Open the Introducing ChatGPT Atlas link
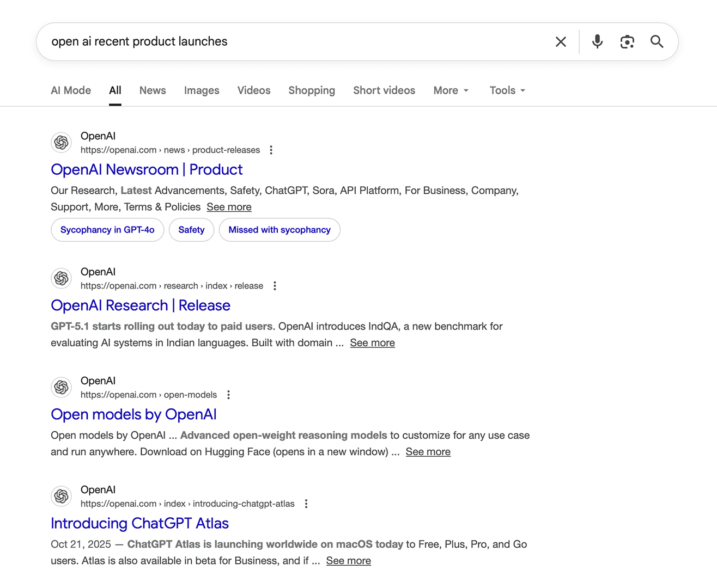 [139, 524]
